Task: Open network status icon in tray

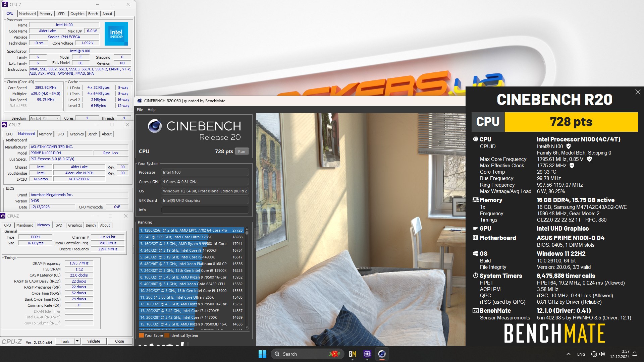Action: (594, 354)
